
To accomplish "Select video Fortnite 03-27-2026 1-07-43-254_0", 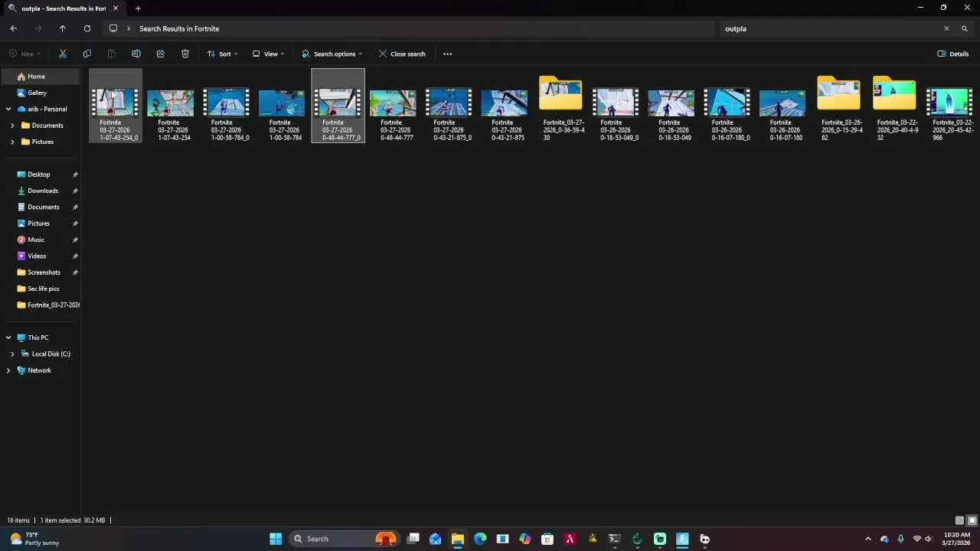I will tap(115, 106).
